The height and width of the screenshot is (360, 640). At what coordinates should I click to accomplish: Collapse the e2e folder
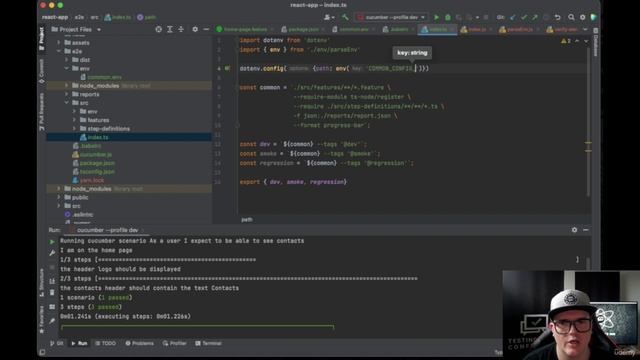[59, 51]
